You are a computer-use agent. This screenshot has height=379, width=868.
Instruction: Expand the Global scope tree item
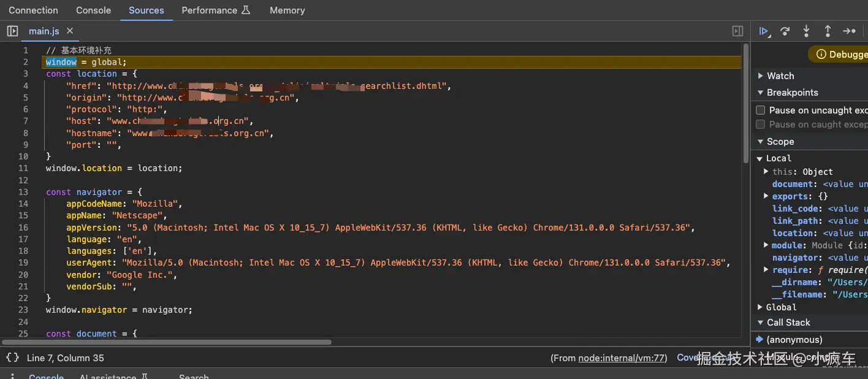761,307
